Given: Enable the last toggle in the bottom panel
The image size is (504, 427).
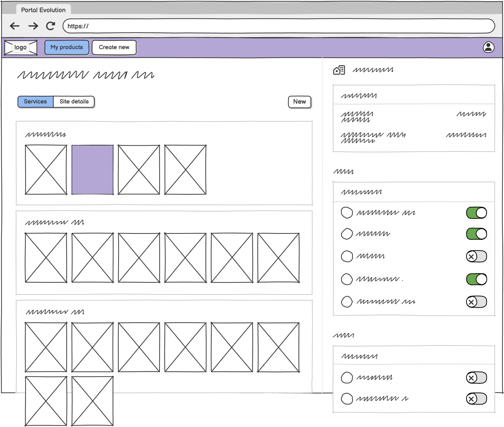Looking at the screenshot, I should (x=476, y=399).
